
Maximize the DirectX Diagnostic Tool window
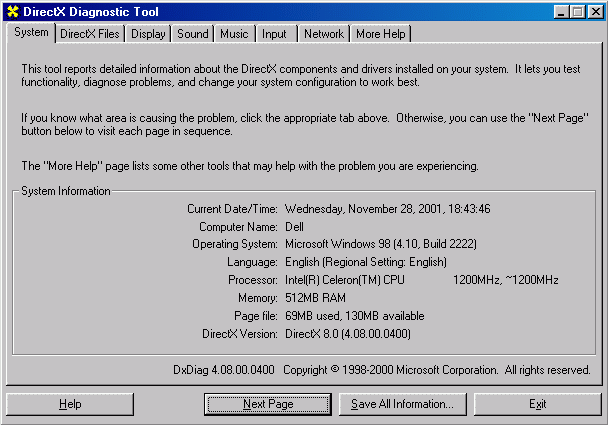tap(578, 11)
